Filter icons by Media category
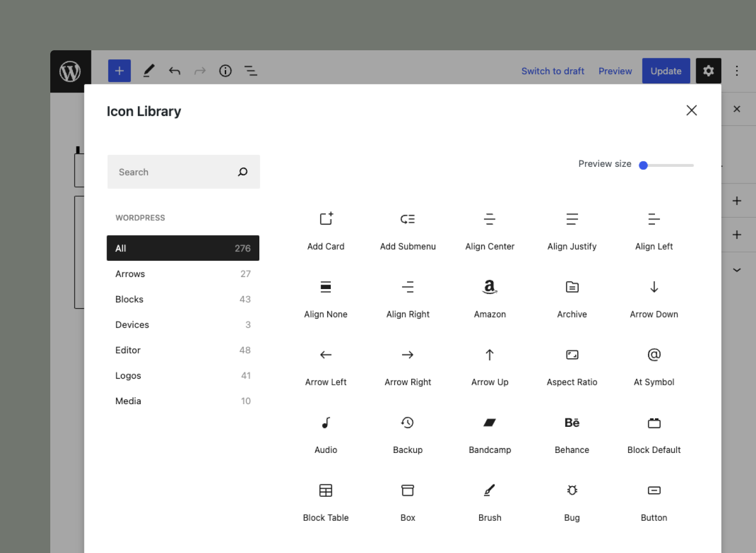This screenshot has height=553, width=756. (x=183, y=401)
